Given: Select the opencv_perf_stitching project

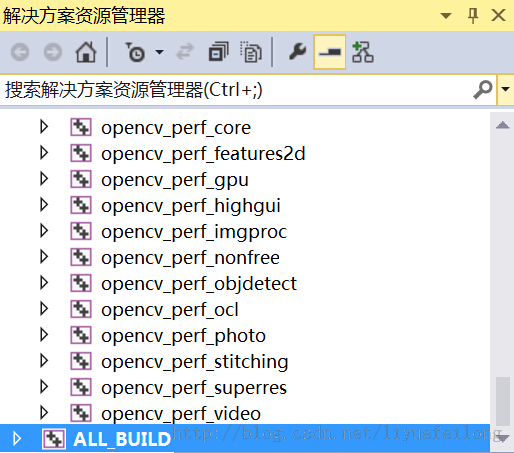Looking at the screenshot, I should click(x=195, y=362).
